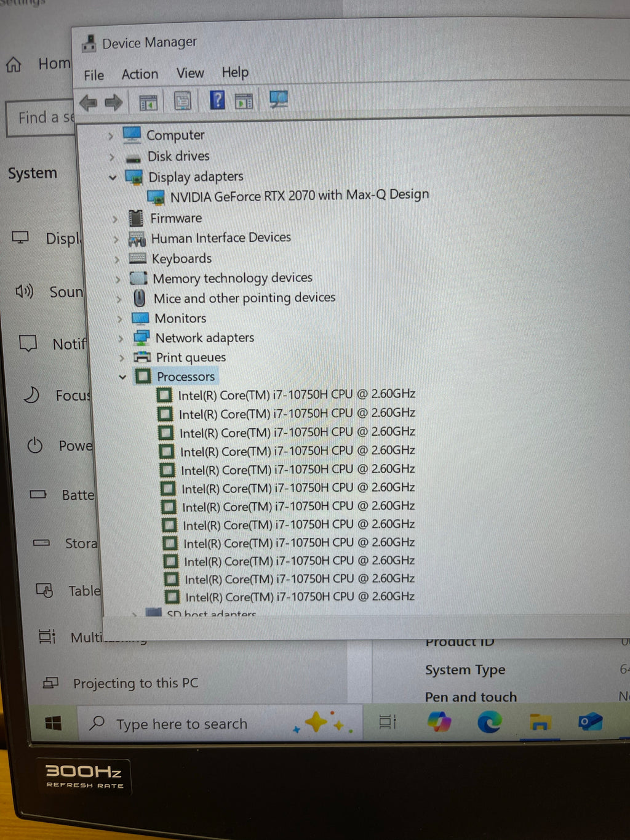Click the Print queues printer icon
The image size is (630, 840).
tap(142, 358)
